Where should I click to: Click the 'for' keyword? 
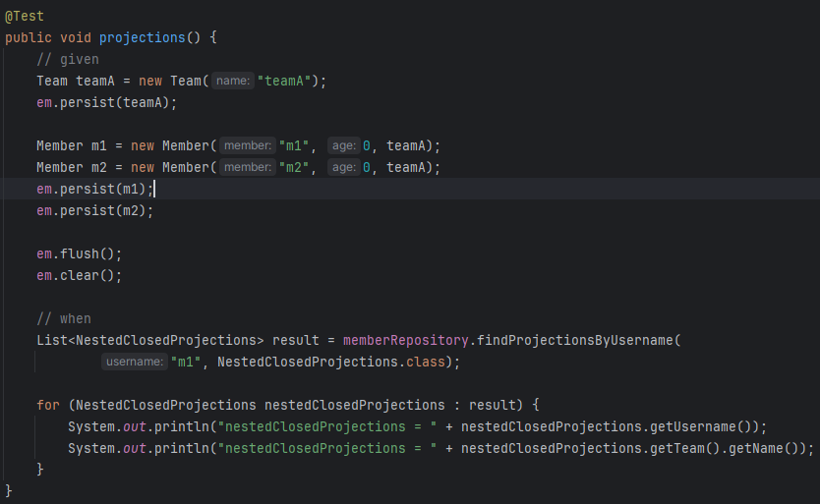48,405
